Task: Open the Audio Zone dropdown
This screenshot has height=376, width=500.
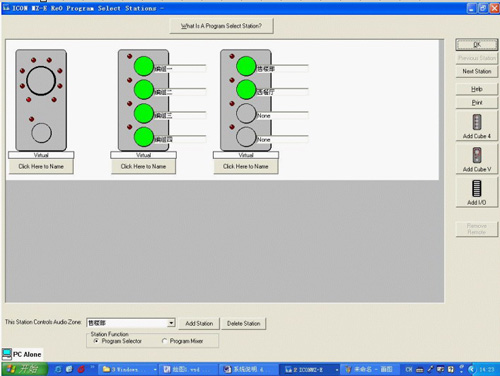Action: pyautogui.click(x=171, y=323)
